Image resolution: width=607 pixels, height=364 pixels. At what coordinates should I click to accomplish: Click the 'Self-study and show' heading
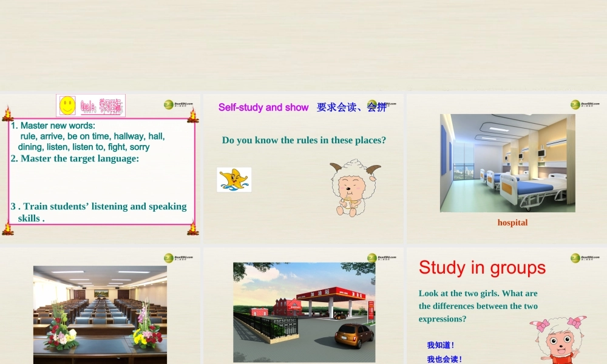coord(263,107)
